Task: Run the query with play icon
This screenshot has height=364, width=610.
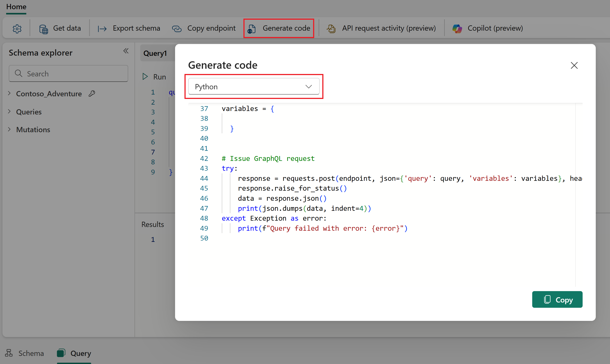Action: 145,77
